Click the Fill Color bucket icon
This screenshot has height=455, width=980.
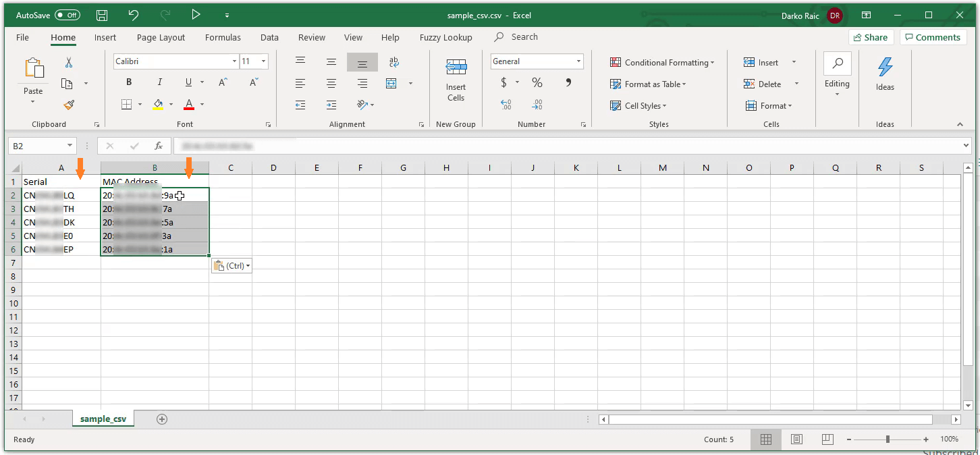(x=158, y=104)
